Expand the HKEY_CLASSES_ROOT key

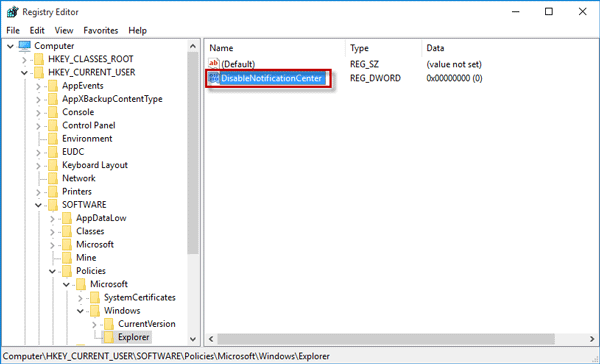(24, 60)
